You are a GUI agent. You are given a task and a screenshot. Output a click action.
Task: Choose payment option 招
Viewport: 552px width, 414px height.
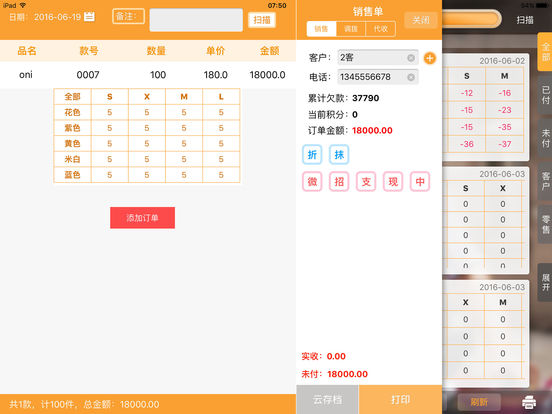click(x=339, y=182)
